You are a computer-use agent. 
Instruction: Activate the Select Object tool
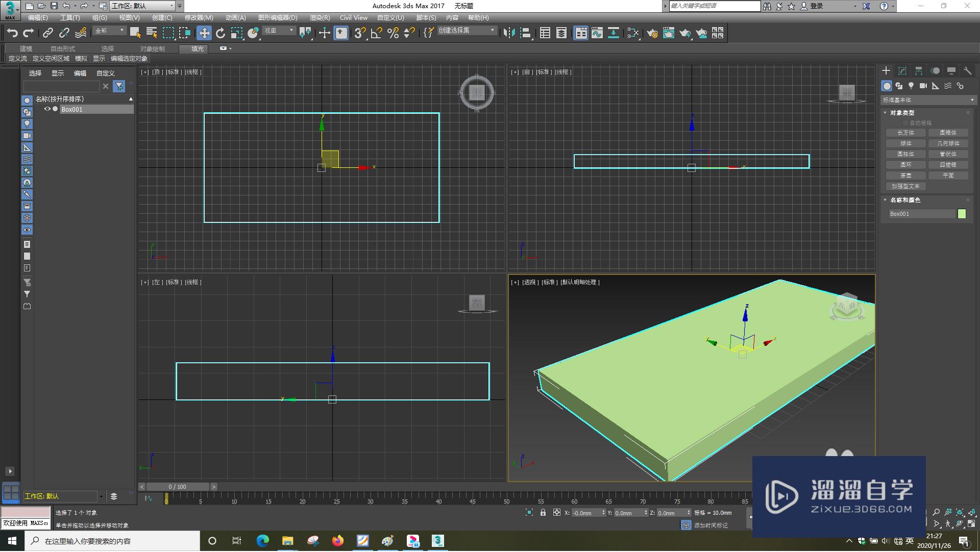[x=135, y=33]
